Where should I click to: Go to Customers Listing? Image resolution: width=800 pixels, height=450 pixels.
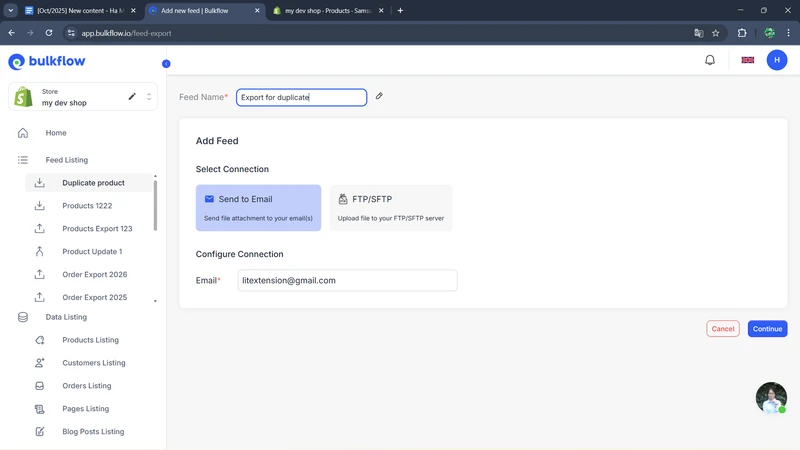(x=94, y=363)
